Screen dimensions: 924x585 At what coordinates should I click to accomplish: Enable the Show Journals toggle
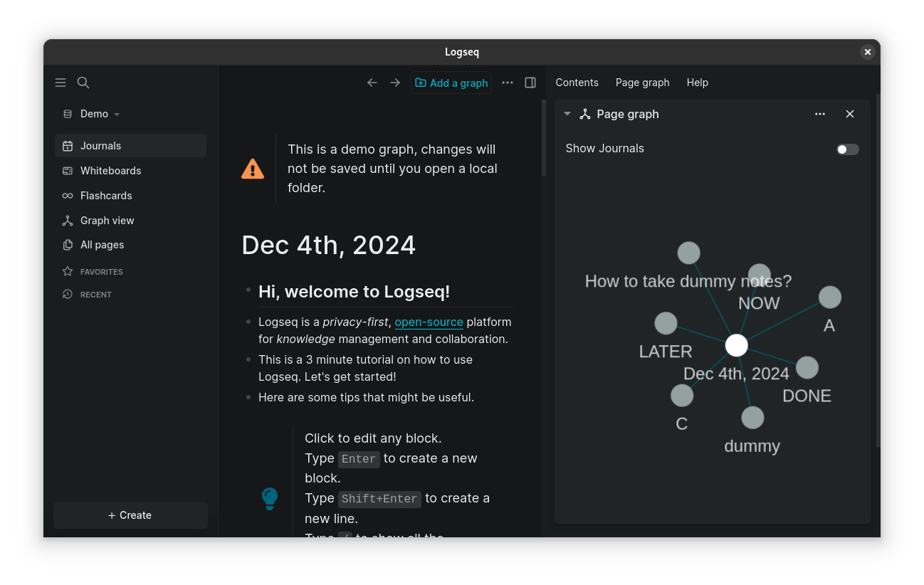tap(847, 149)
